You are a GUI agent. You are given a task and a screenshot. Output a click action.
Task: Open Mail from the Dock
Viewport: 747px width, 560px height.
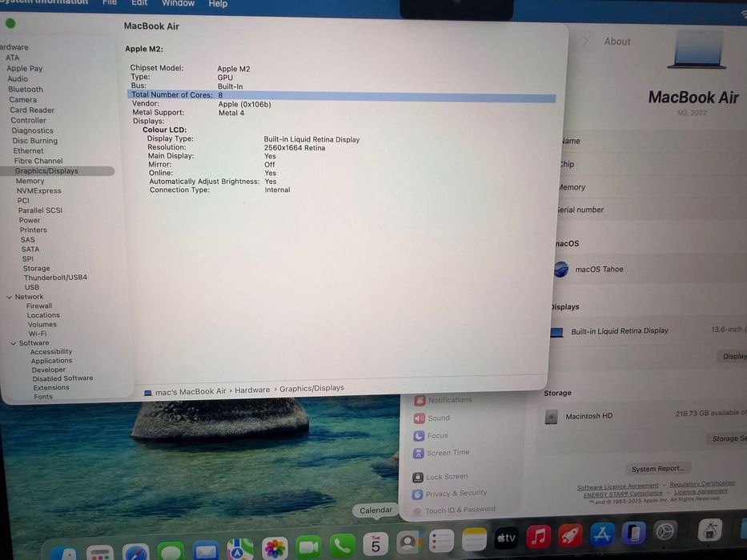[x=206, y=550]
